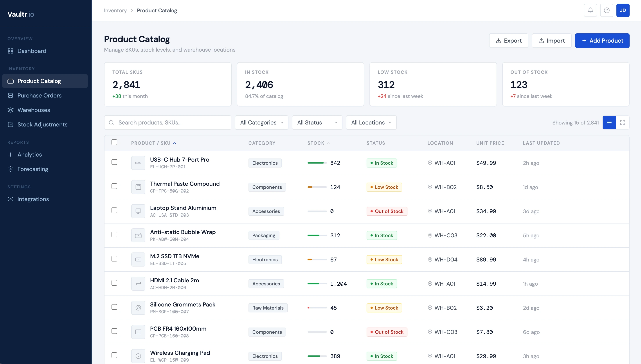Open Warehouses section
Image resolution: width=641 pixels, height=364 pixels.
pyautogui.click(x=45, y=110)
